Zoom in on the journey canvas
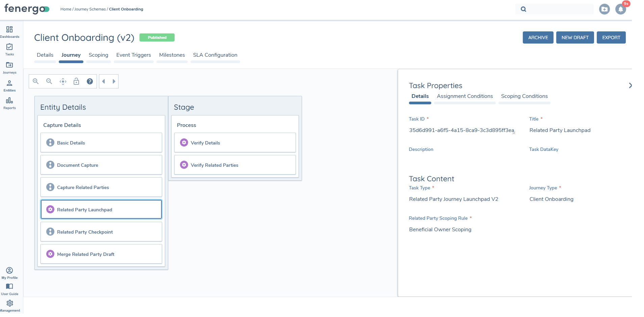The height and width of the screenshot is (317, 644). coord(35,81)
